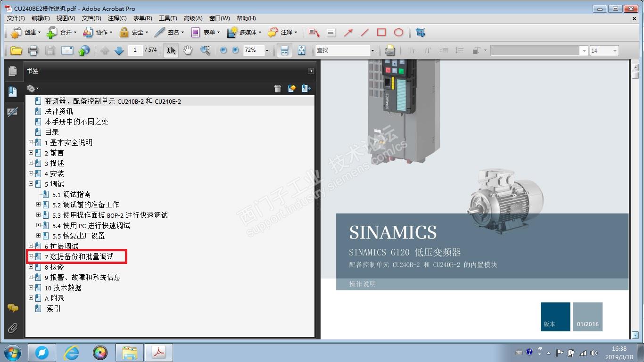Choose the red line drawing tool
Viewport: 644px width, 362px height.
(x=365, y=33)
